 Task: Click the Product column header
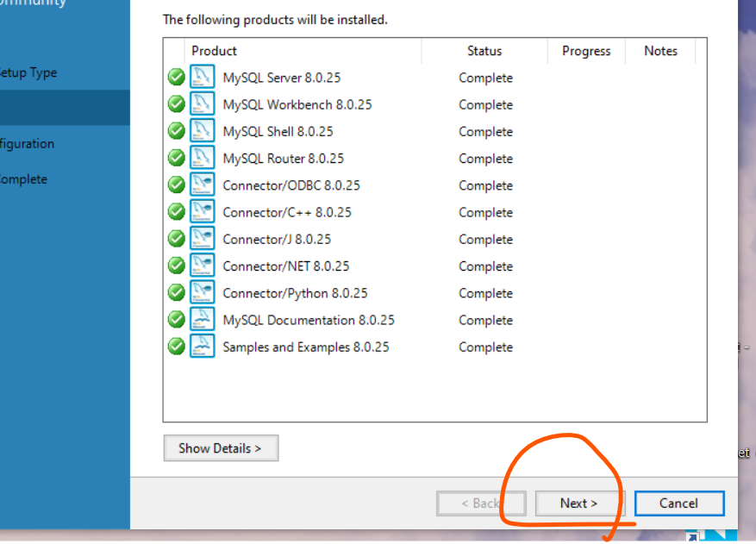[303, 51]
